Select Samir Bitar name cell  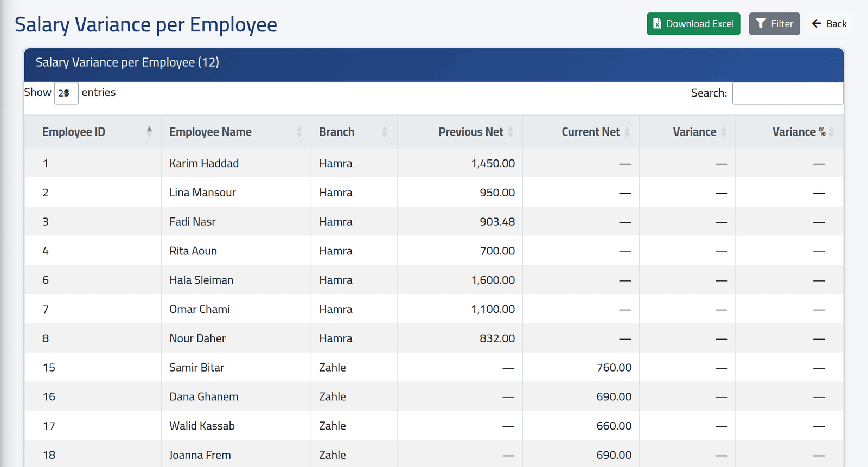236,367
